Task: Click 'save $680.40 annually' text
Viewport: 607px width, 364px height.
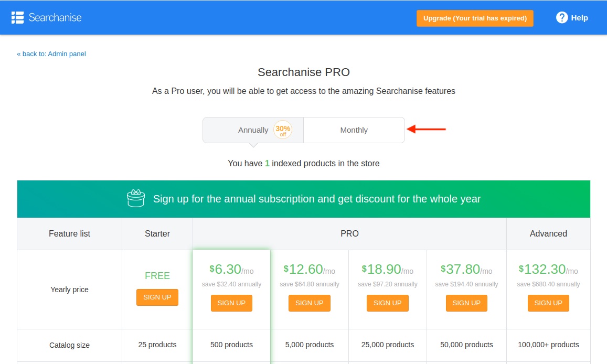Action: coord(548,284)
